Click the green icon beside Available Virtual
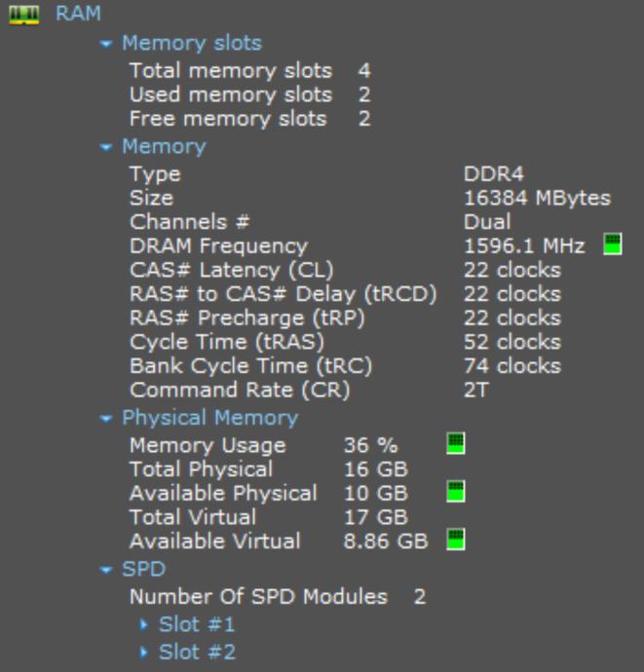 [455, 539]
